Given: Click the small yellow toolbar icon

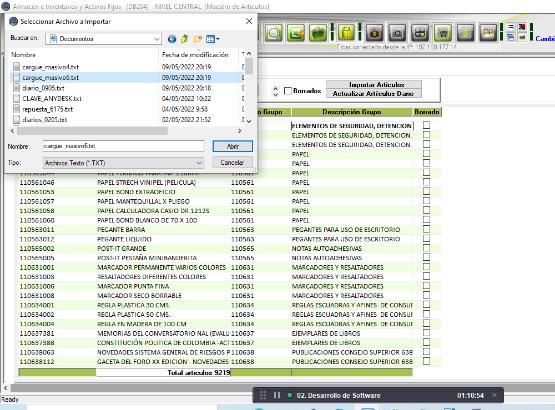Looking at the screenshot, I should tap(522, 37).
